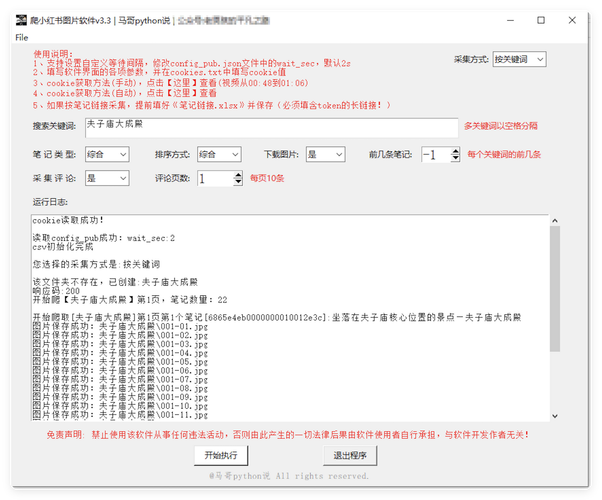
Task: Increase the 前几条笔记 spinner value
Action: (x=456, y=150)
